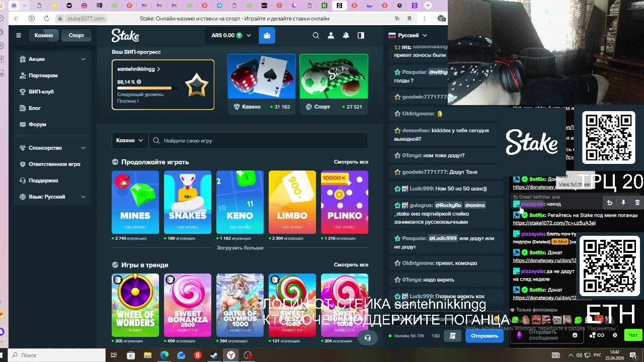Open the Русский chat language dropdown
Viewport: 644px width, 362px height.
coord(408,35)
